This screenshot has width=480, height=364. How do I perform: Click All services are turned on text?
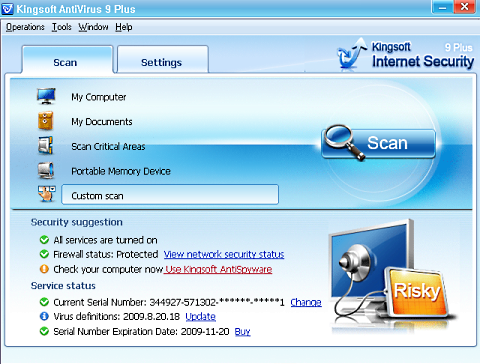pyautogui.click(x=105, y=240)
